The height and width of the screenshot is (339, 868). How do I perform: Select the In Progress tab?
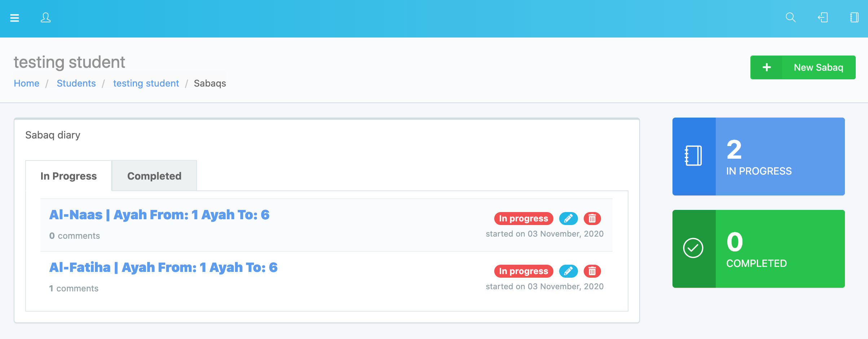pos(69,176)
